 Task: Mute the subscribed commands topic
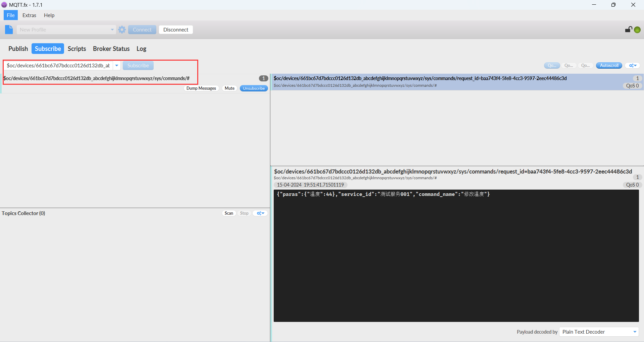[229, 88]
